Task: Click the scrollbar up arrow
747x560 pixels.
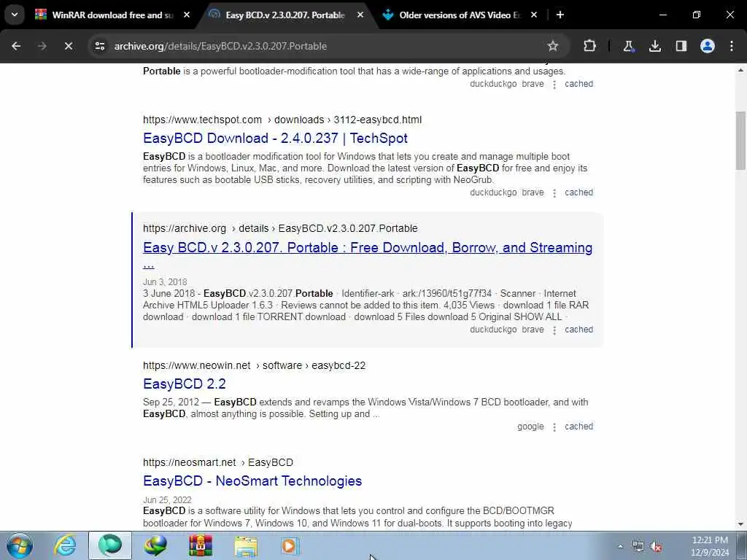Action: pos(740,70)
